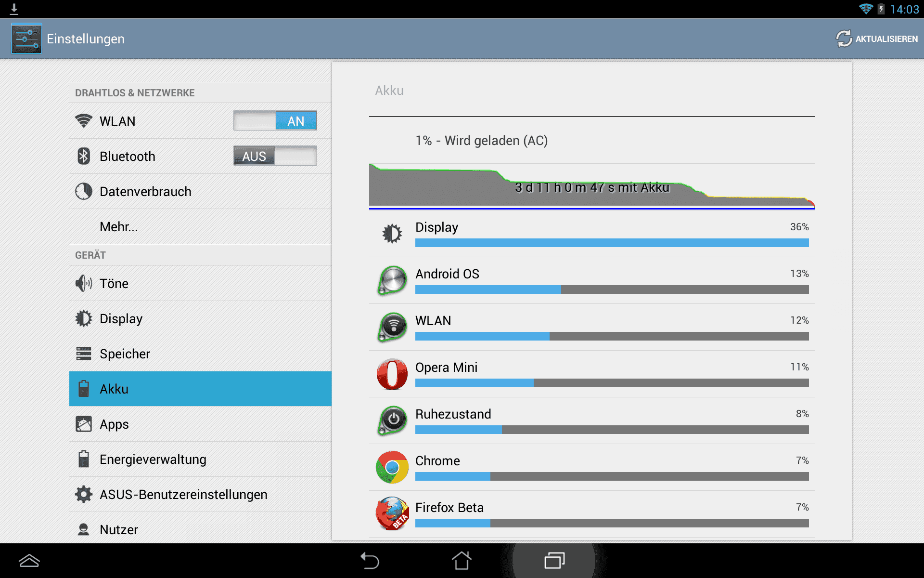Tap the Chrome app icon
Image resolution: width=924 pixels, height=578 pixels.
point(392,467)
